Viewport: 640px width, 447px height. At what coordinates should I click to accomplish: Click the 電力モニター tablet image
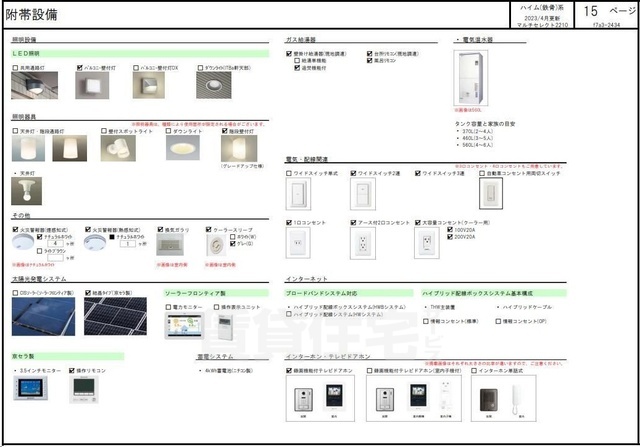click(184, 326)
